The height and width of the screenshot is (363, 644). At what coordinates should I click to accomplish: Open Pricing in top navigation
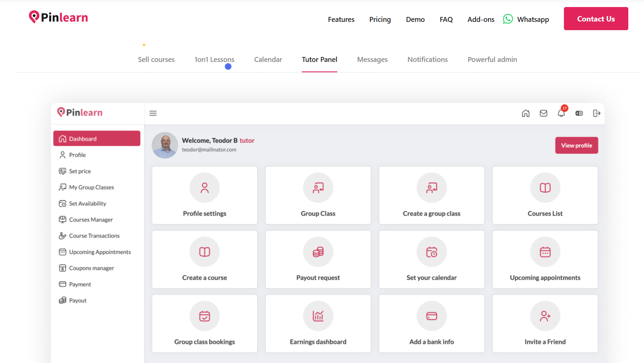click(380, 19)
